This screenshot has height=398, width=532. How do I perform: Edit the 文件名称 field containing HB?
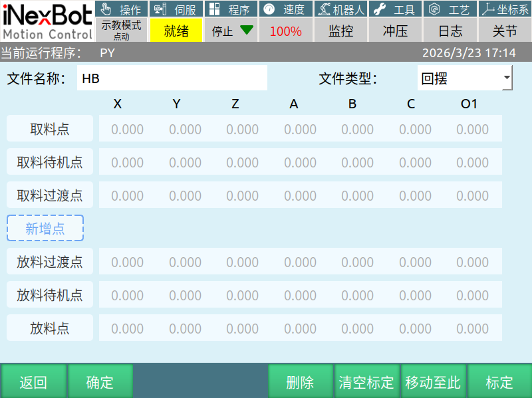172,78
